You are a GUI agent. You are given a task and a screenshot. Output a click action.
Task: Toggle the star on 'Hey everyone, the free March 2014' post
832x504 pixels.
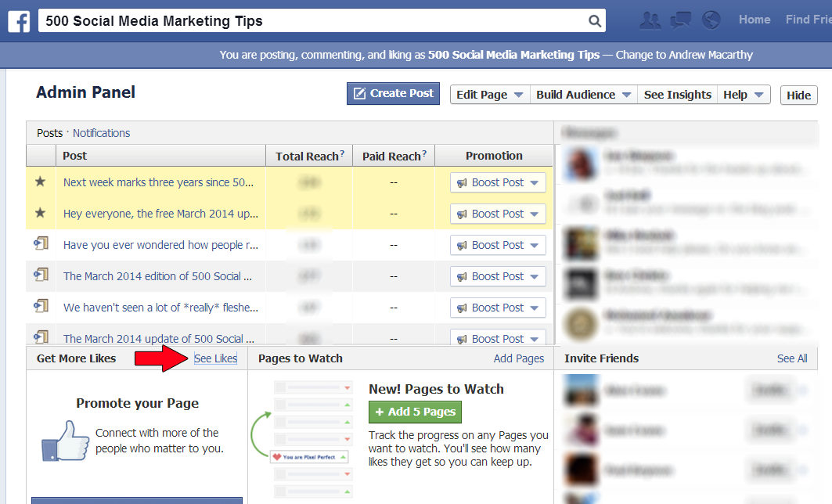pos(41,213)
